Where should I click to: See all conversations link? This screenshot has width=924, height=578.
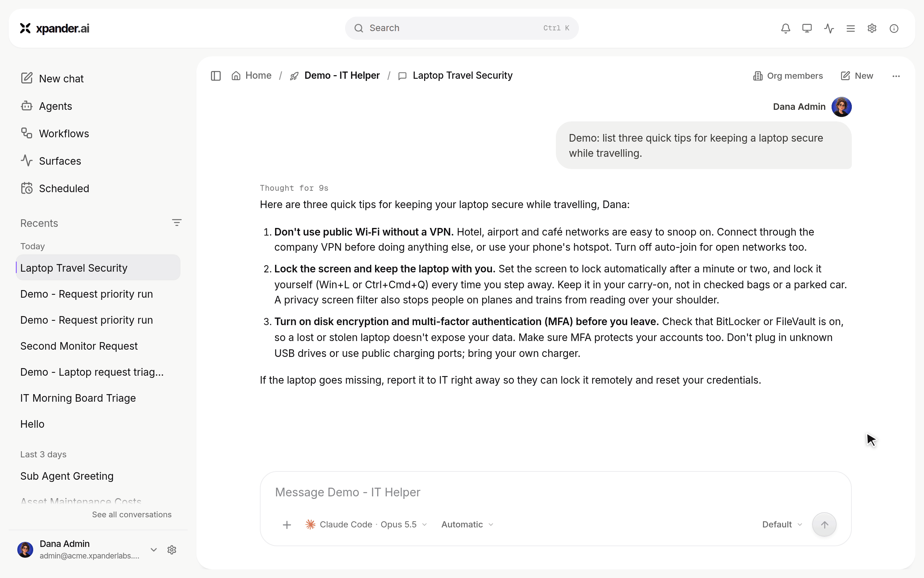[132, 514]
